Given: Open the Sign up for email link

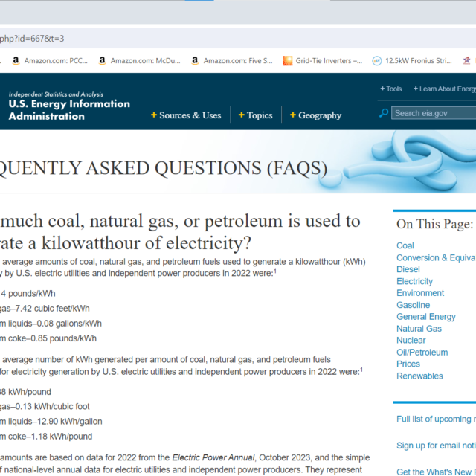Looking at the screenshot, I should (436, 446).
